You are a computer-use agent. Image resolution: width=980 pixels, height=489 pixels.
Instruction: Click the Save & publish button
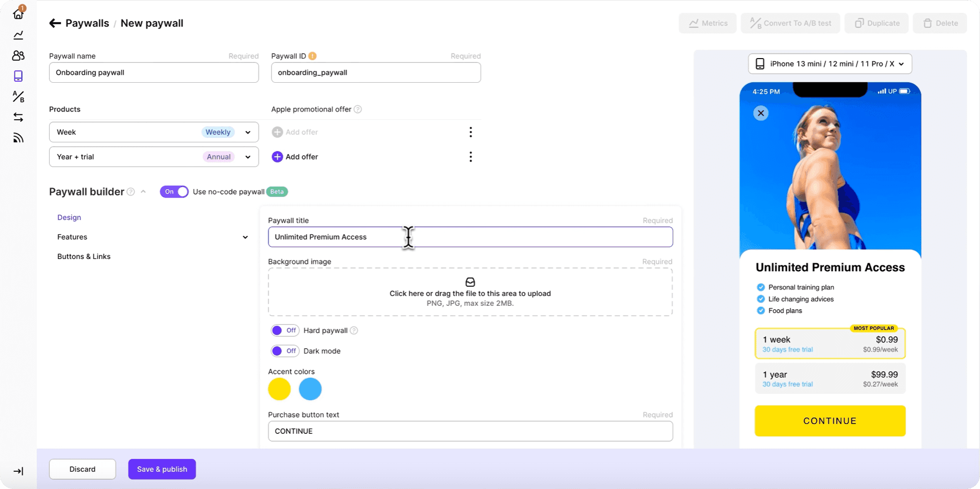pos(162,469)
